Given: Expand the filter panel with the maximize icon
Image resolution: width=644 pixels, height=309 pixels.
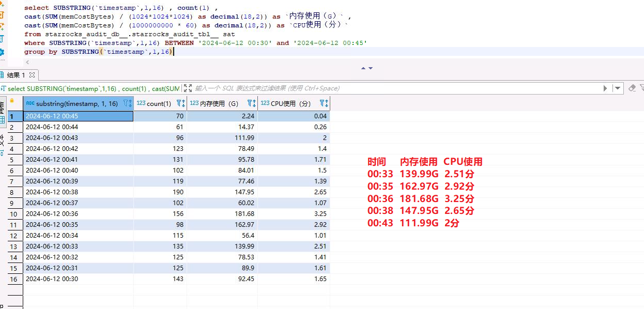Looking at the screenshot, I should tap(188, 88).
